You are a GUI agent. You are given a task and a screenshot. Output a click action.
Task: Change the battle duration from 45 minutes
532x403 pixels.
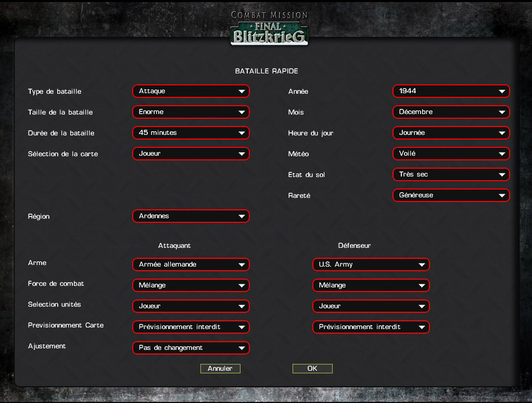(191, 133)
